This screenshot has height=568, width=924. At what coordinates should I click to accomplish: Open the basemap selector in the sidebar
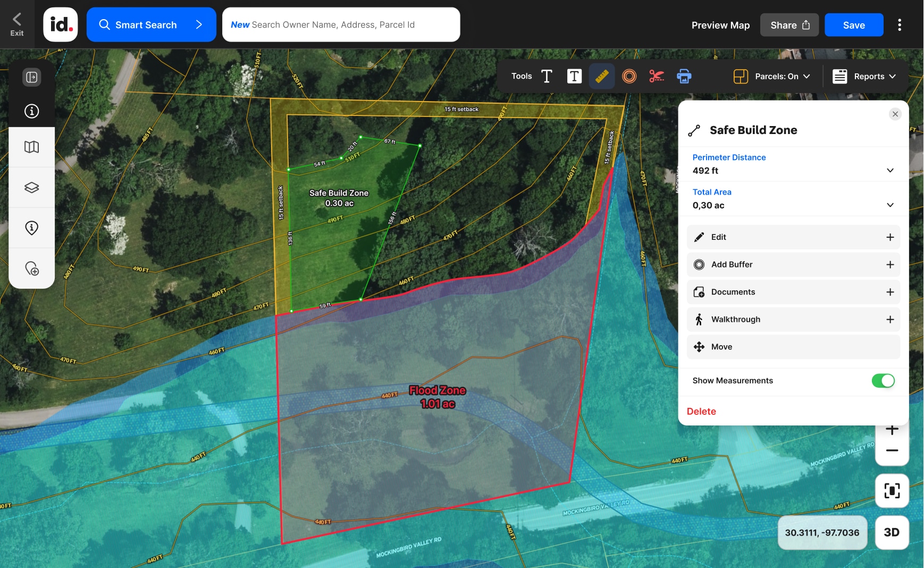pos(31,147)
